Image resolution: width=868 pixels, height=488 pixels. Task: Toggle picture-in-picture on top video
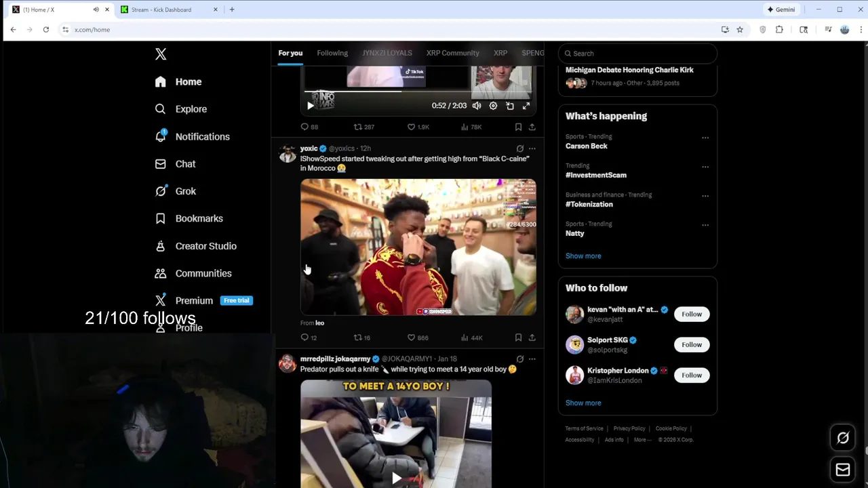[x=509, y=106]
